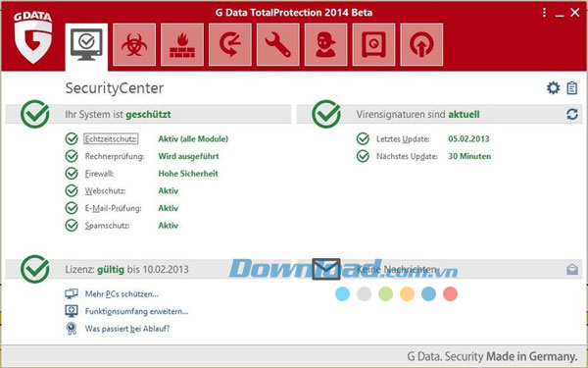The image size is (588, 368).
Task: Click the E-Mail-Prüfung label
Action: click(x=113, y=208)
